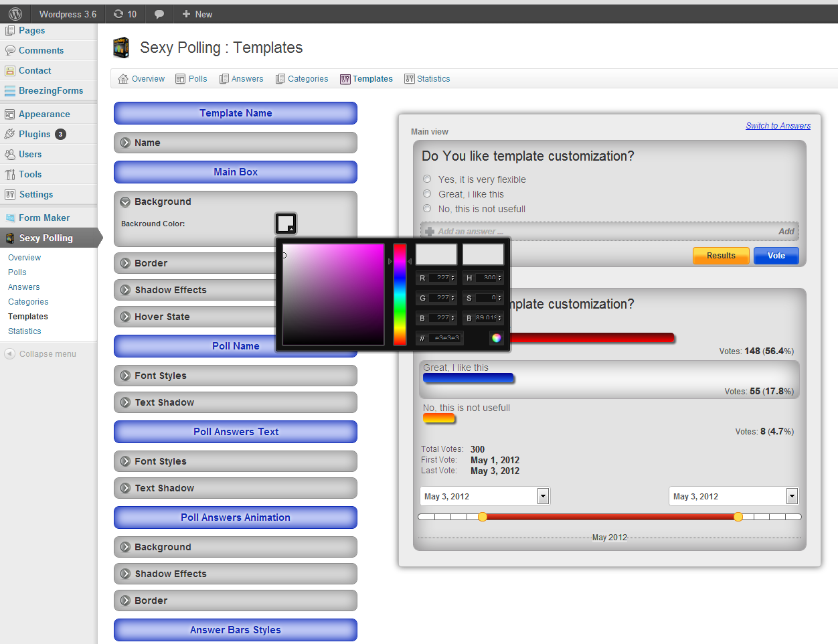Click the Add answer button
The image size is (838, 644).
786,232
